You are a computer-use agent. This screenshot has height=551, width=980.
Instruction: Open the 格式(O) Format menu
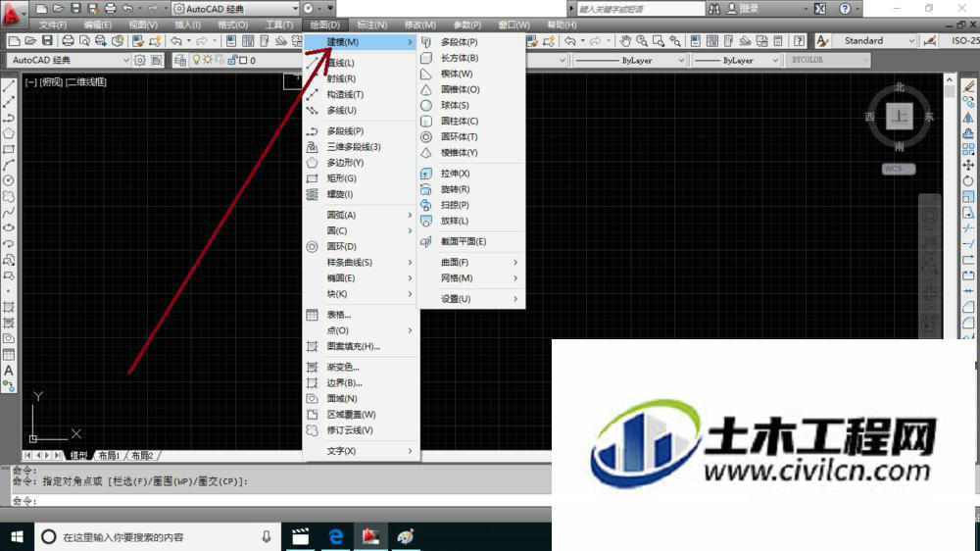point(232,25)
